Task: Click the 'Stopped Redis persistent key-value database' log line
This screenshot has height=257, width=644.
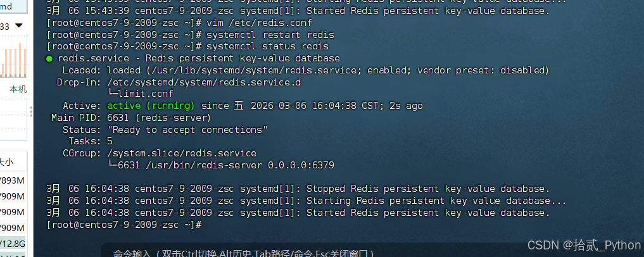Action: pyautogui.click(x=298, y=189)
